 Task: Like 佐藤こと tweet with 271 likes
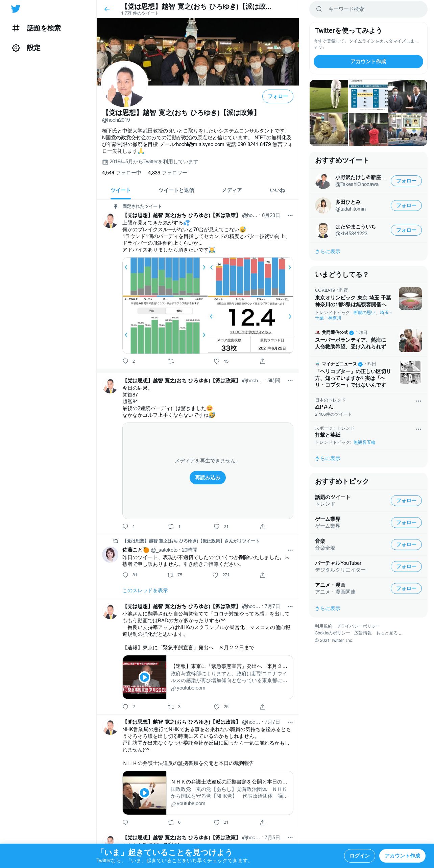[x=215, y=575]
